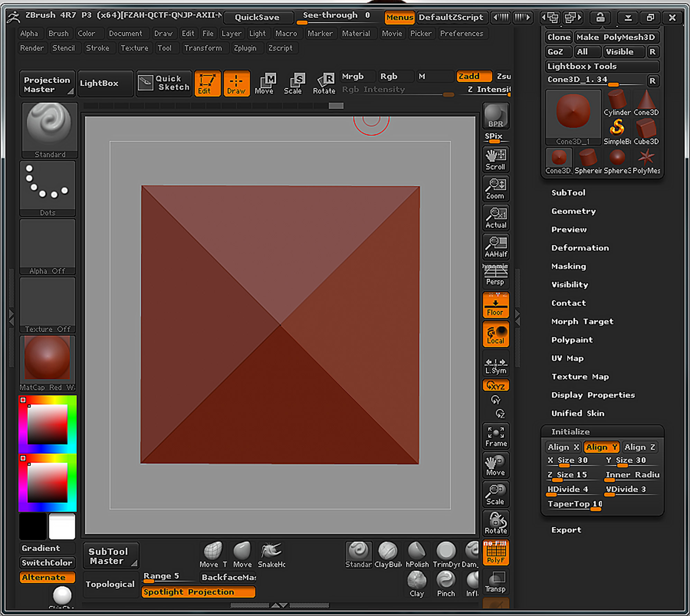Image resolution: width=690 pixels, height=616 pixels.
Task: Expand the Geometry subpalette
Action: click(573, 211)
